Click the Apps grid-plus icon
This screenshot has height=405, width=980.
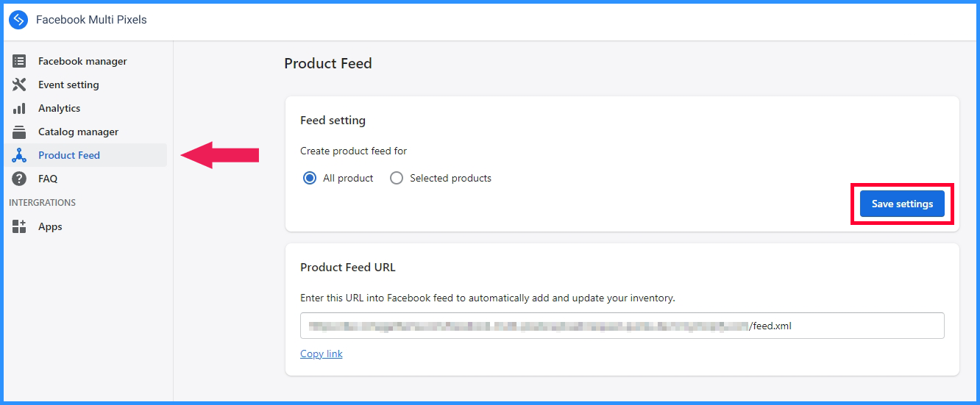point(19,226)
